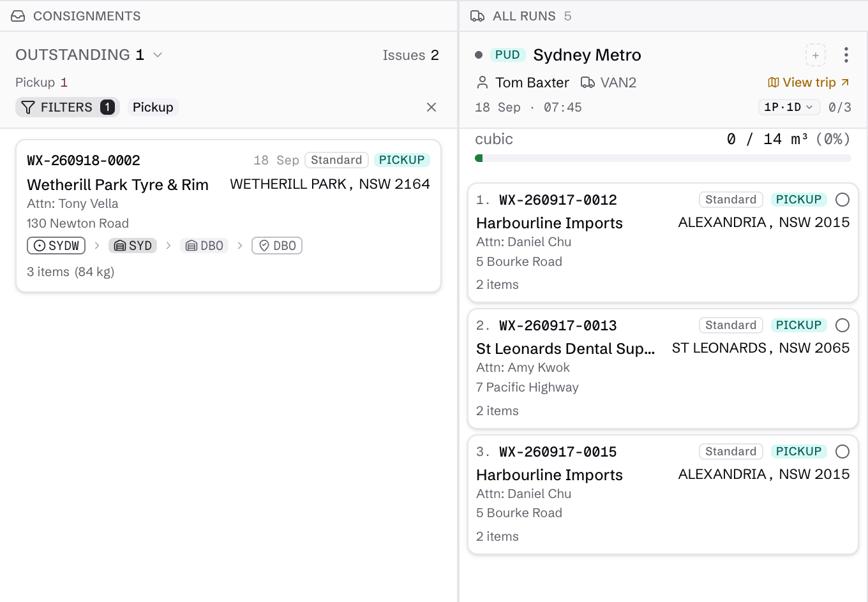This screenshot has width=868, height=602.
Task: Click the Sydney Metro run title
Action: 587,55
